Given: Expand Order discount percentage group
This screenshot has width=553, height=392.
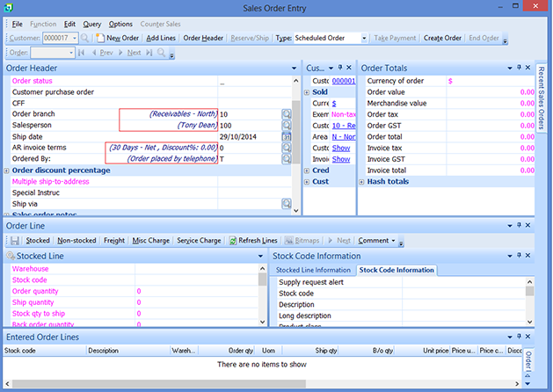Looking at the screenshot, I should tap(6, 171).
